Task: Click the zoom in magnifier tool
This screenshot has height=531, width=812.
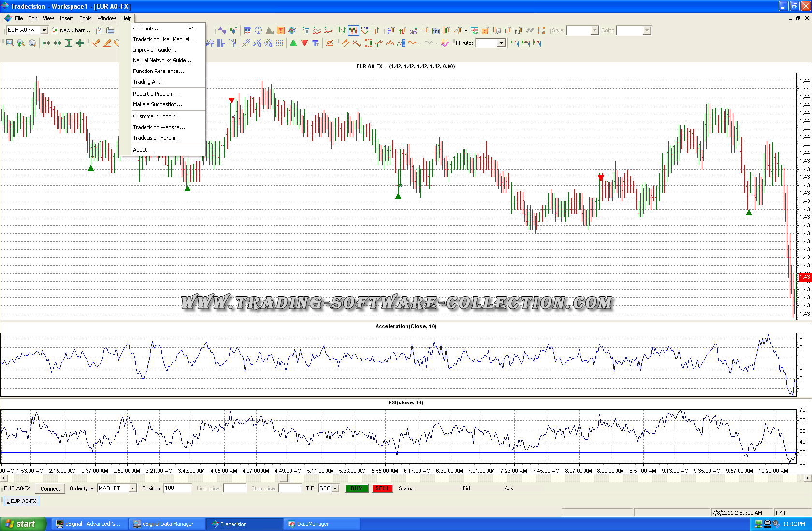Action: point(10,43)
